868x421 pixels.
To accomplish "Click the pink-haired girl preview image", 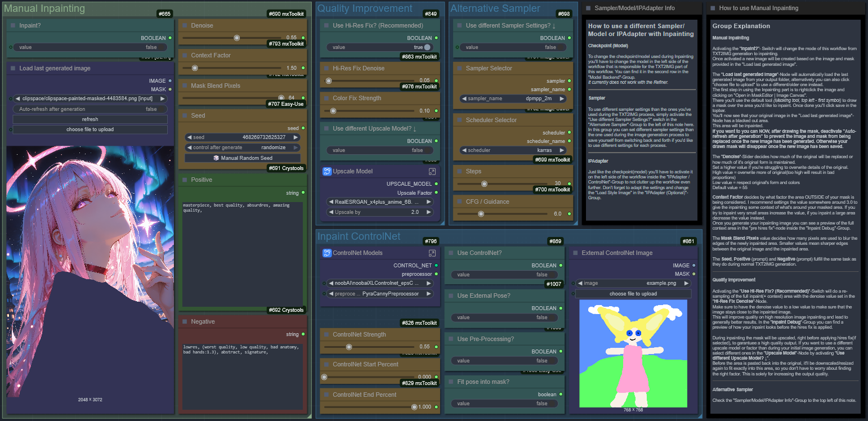I will 90,271.
